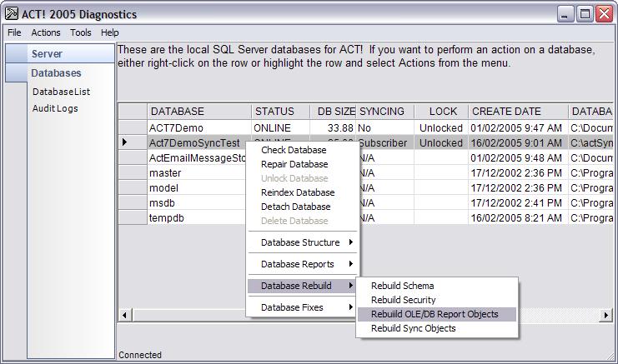
Task: Maximize the ACT! Diagnostics window
Action: click(585, 14)
